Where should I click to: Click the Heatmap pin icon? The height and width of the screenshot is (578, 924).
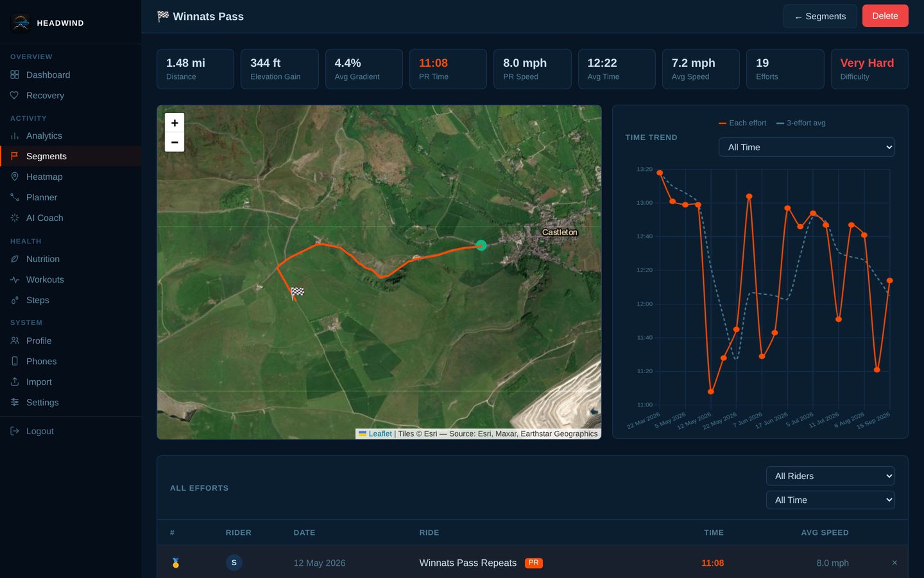coord(15,177)
